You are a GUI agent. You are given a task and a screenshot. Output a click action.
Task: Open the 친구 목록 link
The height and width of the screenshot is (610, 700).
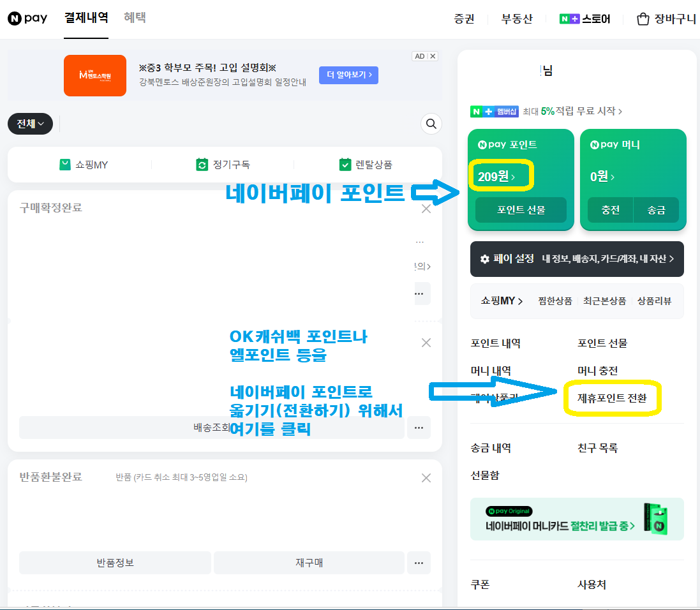(x=597, y=448)
